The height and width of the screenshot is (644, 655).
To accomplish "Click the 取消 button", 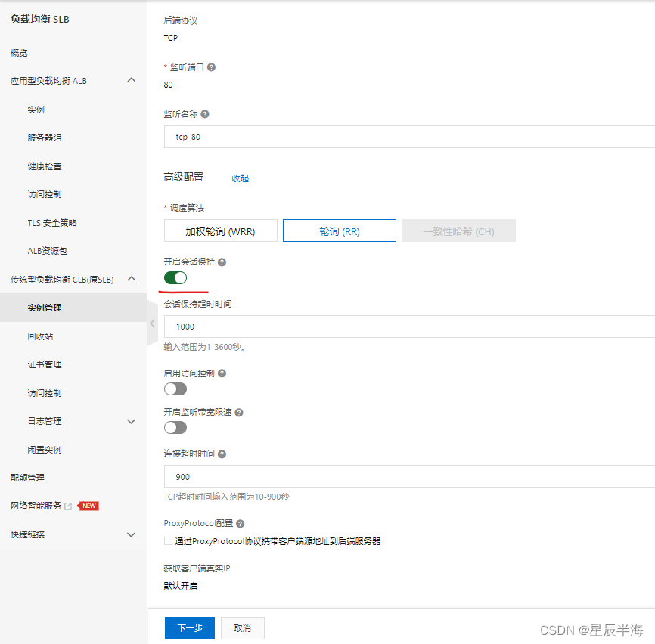I will 243,628.
